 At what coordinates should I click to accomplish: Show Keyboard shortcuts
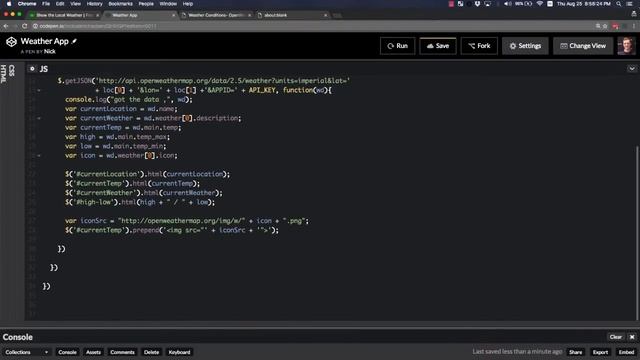[179, 352]
